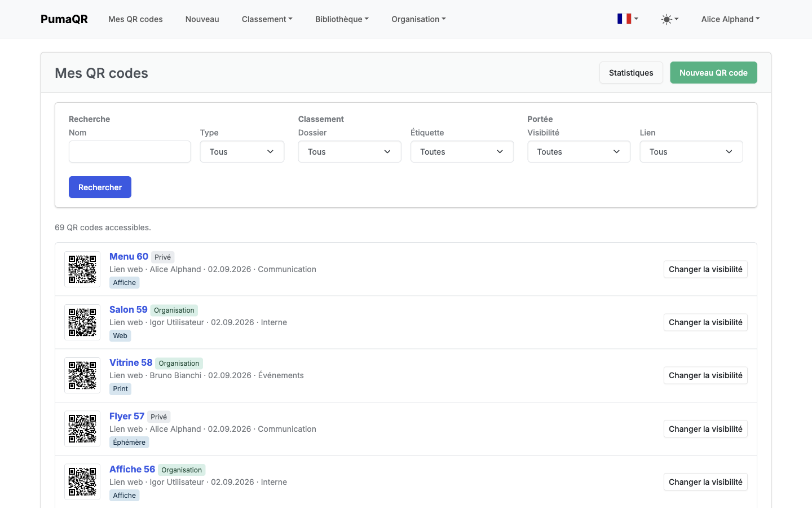The height and width of the screenshot is (508, 812).
Task: Open the Menu 60 QR code image
Action: tap(82, 269)
